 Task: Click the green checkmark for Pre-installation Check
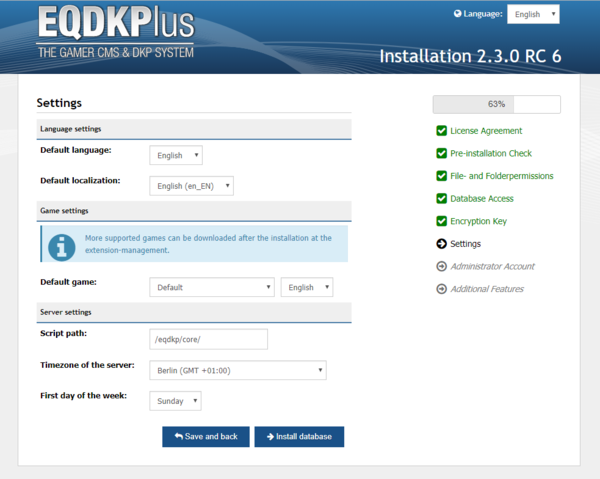(x=441, y=153)
